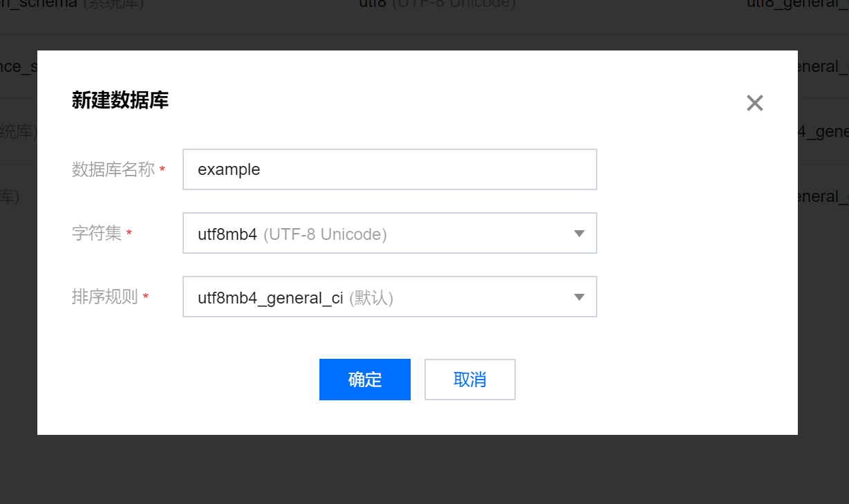The width and height of the screenshot is (849, 504).
Task: Click the 排序规则 field label
Action: (x=105, y=298)
